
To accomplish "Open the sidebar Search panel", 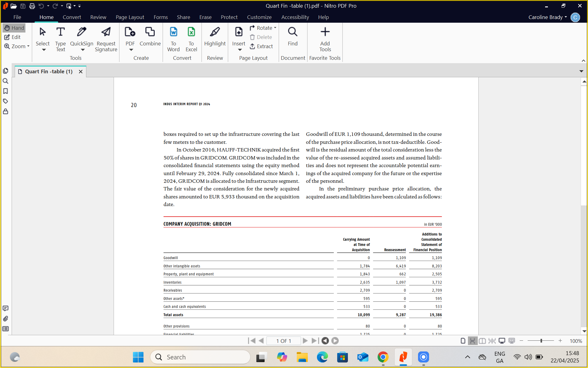I will point(6,81).
